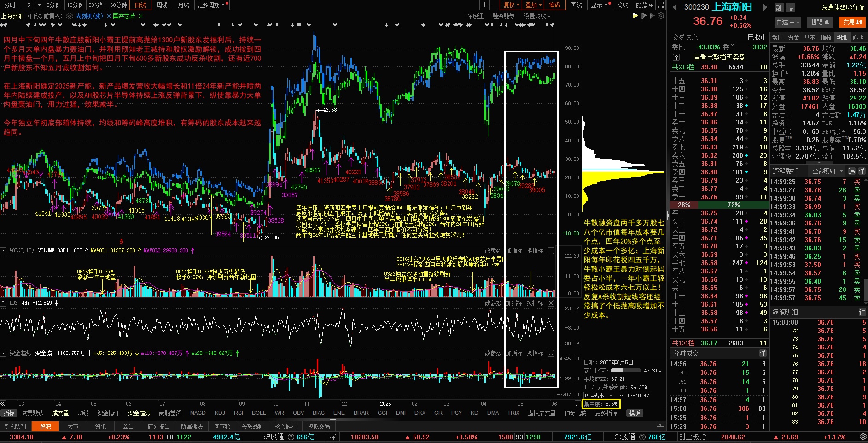Open 显示 display dropdown
The width and height of the screenshot is (868, 443).
[601, 5]
